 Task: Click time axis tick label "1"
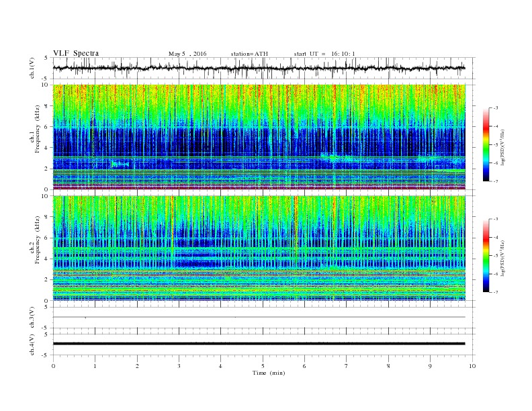coord(95,366)
